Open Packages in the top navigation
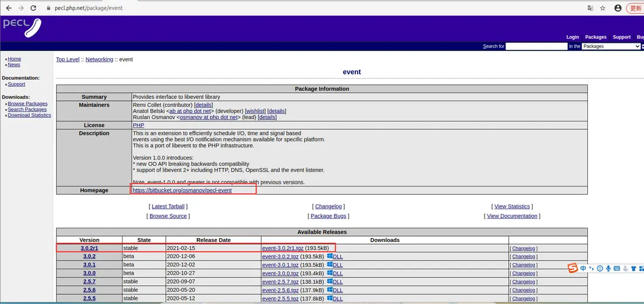Screen dimensions: 644x304 tap(596, 37)
